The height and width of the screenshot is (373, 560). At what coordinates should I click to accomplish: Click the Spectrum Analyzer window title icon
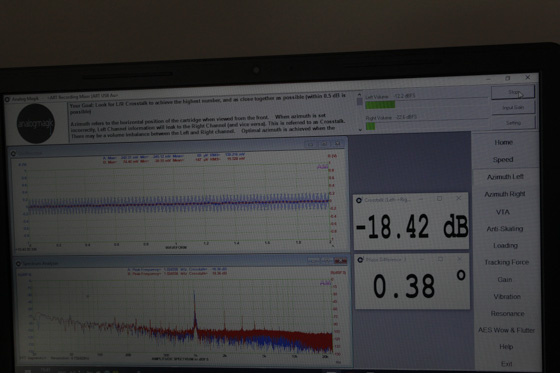(18, 263)
